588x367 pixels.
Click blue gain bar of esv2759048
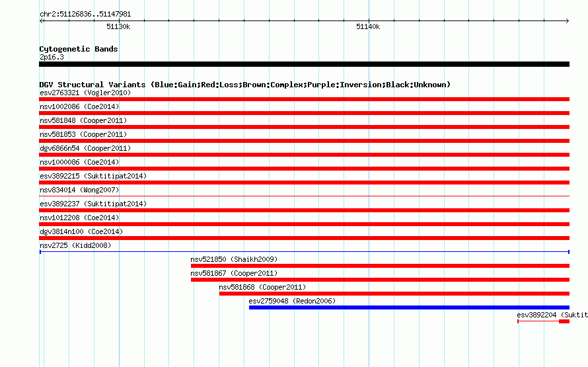[x=409, y=307]
